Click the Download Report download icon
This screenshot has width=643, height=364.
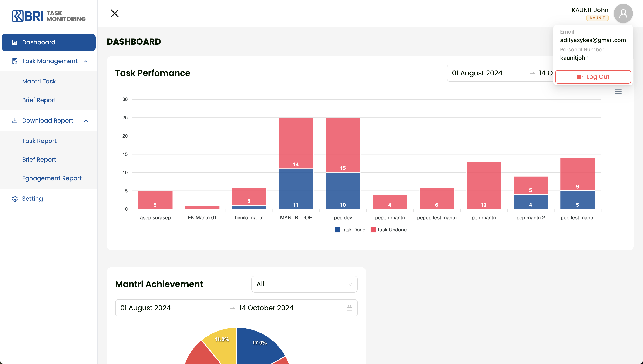15,121
